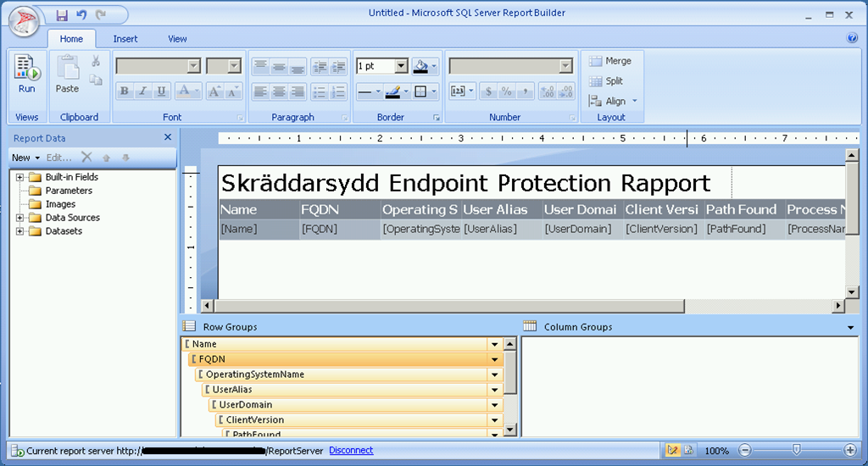Click the Undo icon in title bar

pos(81,14)
